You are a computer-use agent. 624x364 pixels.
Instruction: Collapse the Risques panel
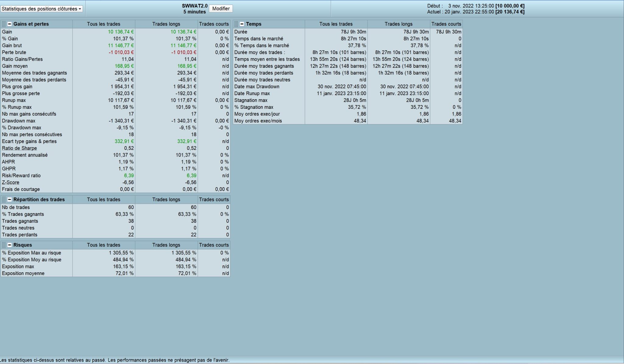pos(10,245)
